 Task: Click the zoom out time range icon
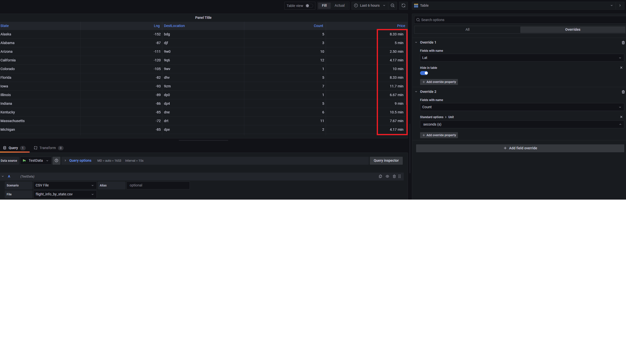pyautogui.click(x=393, y=5)
